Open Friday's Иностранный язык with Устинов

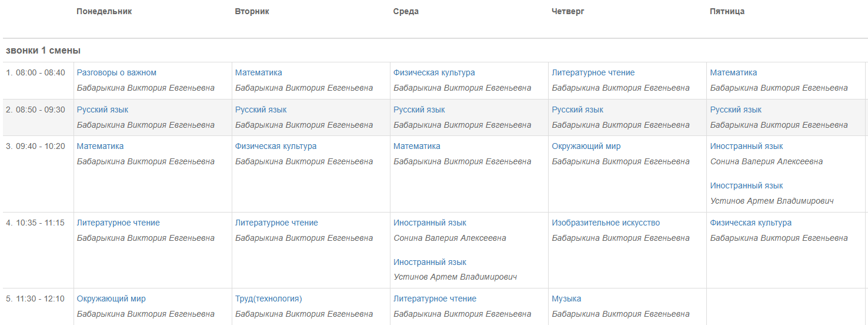point(746,185)
